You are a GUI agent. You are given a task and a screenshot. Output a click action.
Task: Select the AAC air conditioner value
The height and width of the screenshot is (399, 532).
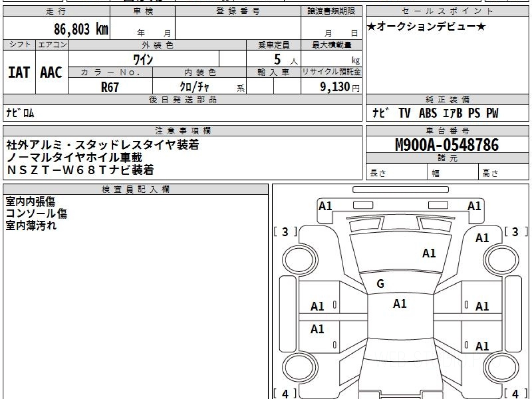(x=51, y=73)
